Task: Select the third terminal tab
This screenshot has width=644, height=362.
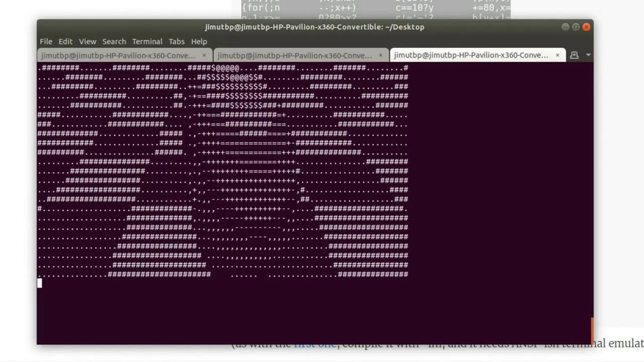Action: (x=477, y=55)
